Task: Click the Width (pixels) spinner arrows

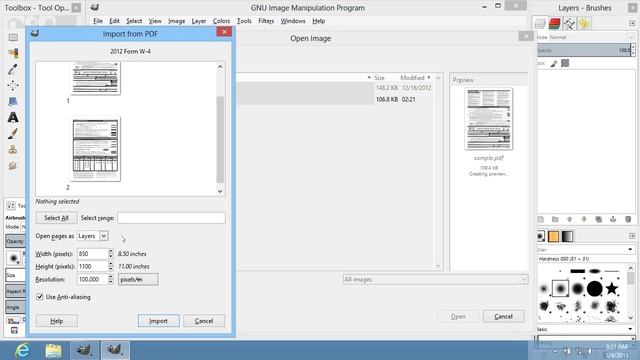Action: (x=111, y=254)
